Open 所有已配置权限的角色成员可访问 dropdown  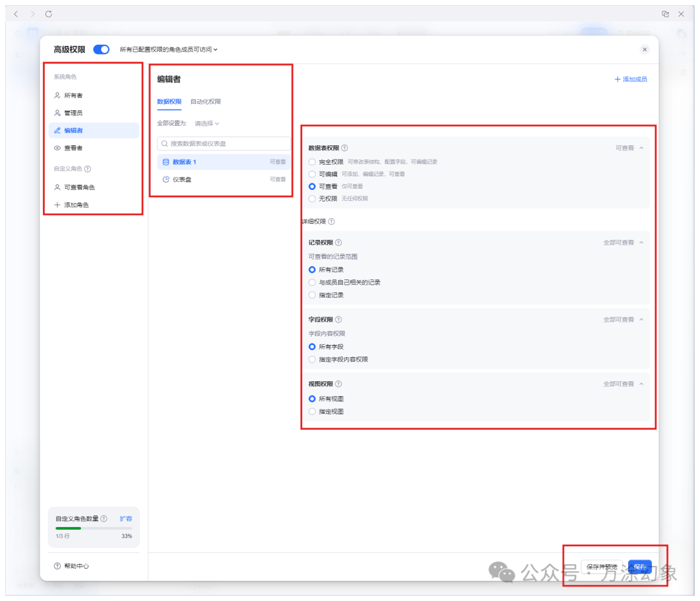click(169, 49)
